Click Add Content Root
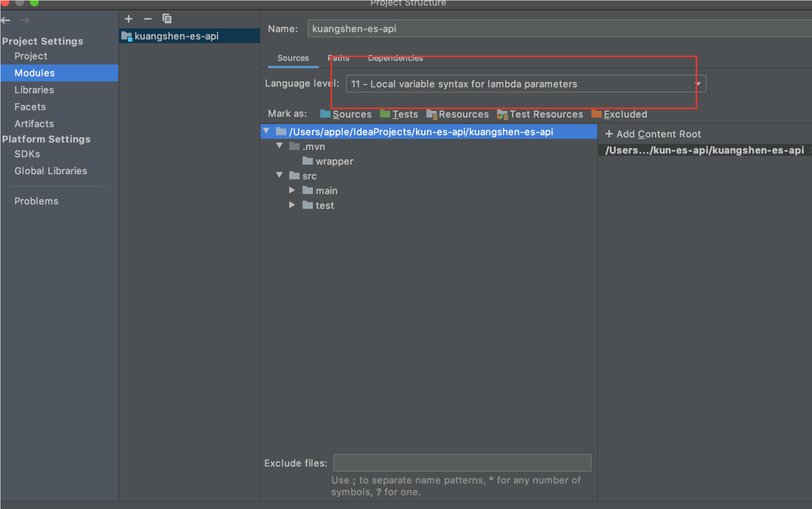 click(x=653, y=134)
